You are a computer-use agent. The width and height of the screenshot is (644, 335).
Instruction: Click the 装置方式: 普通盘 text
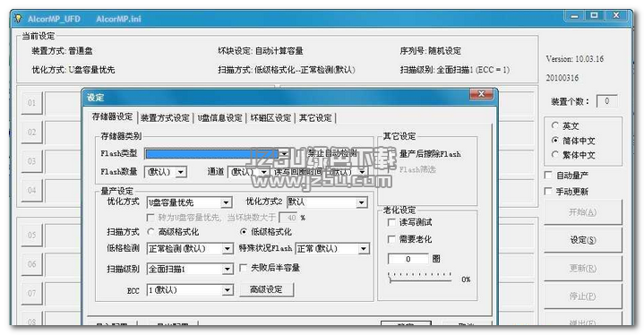pyautogui.click(x=62, y=51)
